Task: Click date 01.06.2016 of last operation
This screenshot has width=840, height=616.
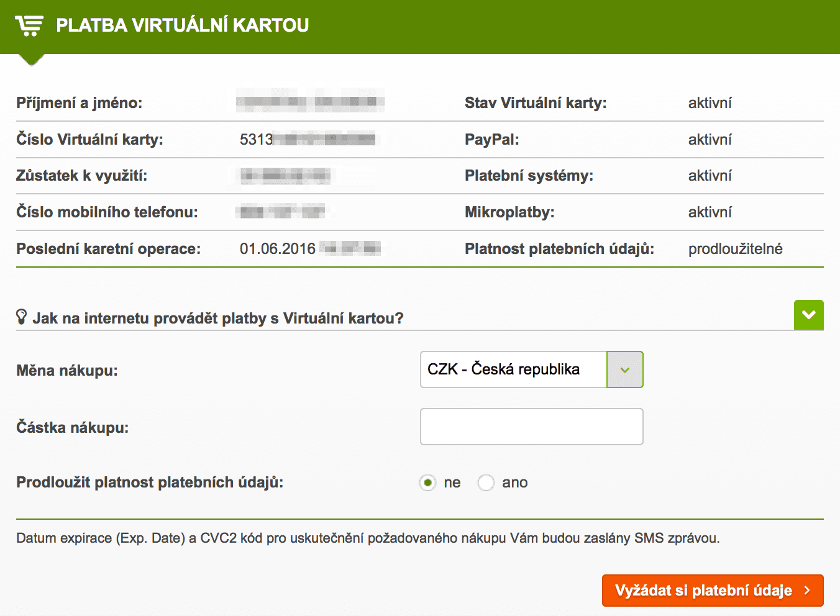Action: tap(278, 249)
